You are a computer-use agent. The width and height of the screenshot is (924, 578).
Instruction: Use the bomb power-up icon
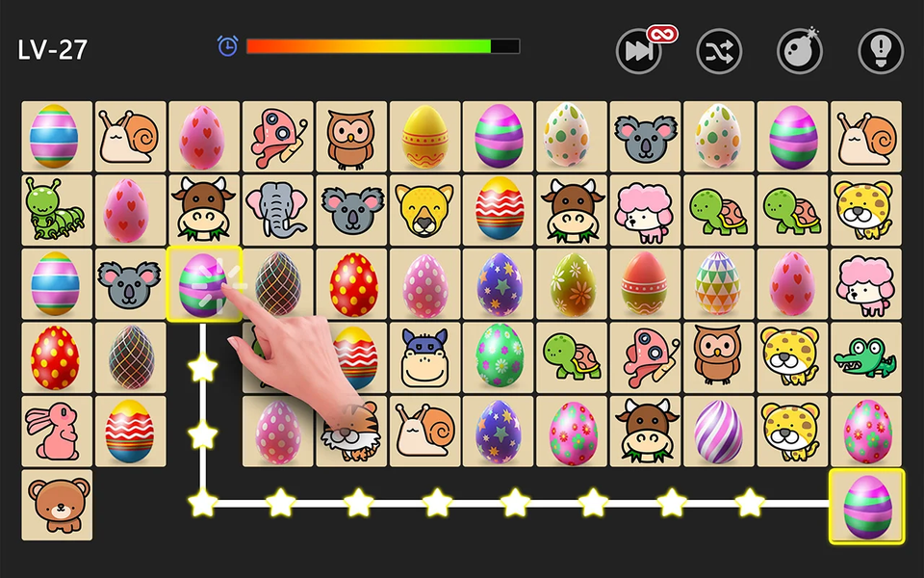tap(800, 51)
